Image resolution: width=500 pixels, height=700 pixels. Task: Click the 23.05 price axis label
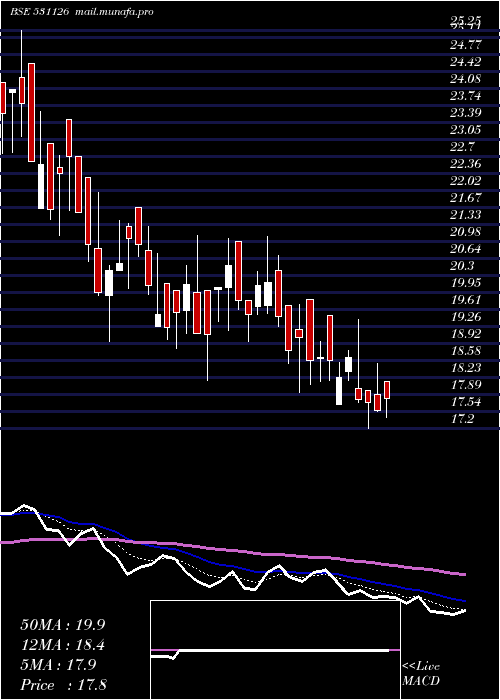pos(466,129)
